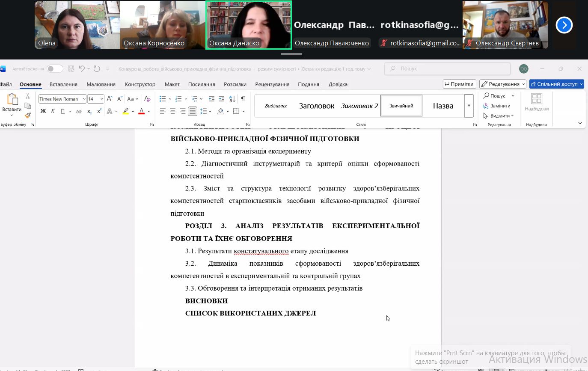Click the Спільний доступ share button

[x=556, y=84]
